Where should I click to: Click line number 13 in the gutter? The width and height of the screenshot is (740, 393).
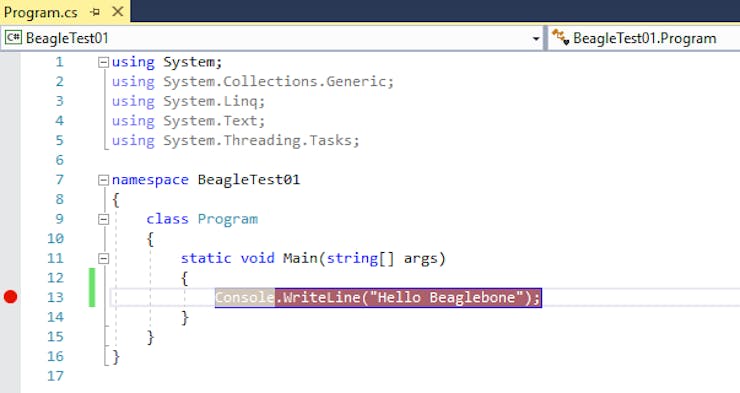[x=55, y=298]
